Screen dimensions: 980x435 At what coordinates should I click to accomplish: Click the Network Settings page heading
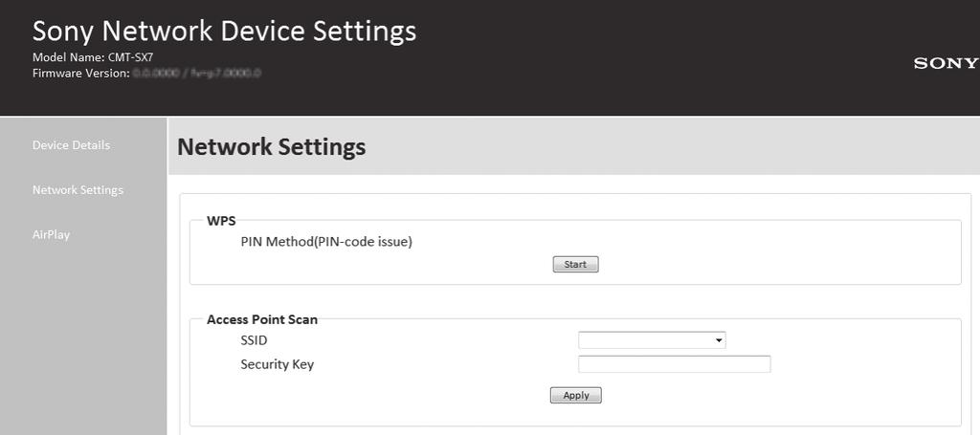click(x=272, y=147)
